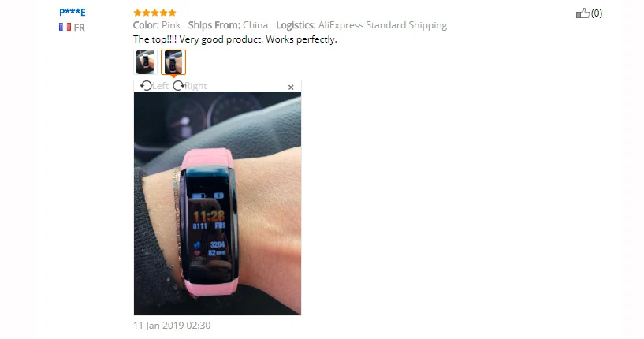This screenshot has width=644, height=339.
Task: Click the five-star rating
Action: coord(154,13)
